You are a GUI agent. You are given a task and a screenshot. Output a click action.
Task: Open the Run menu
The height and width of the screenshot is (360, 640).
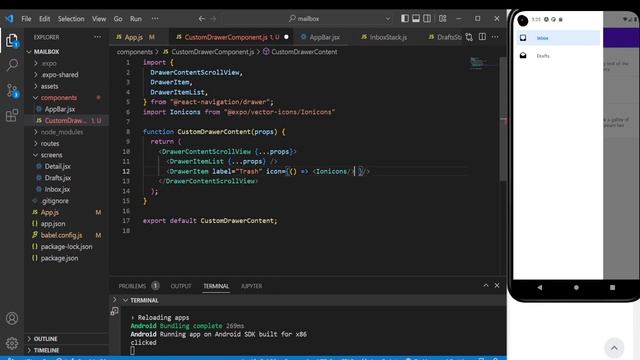(x=136, y=19)
